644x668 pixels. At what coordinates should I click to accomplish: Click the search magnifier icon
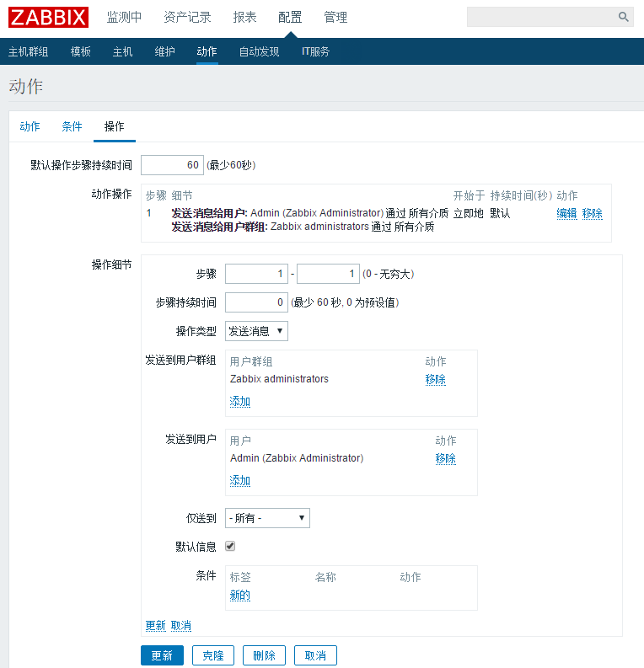pyautogui.click(x=623, y=17)
